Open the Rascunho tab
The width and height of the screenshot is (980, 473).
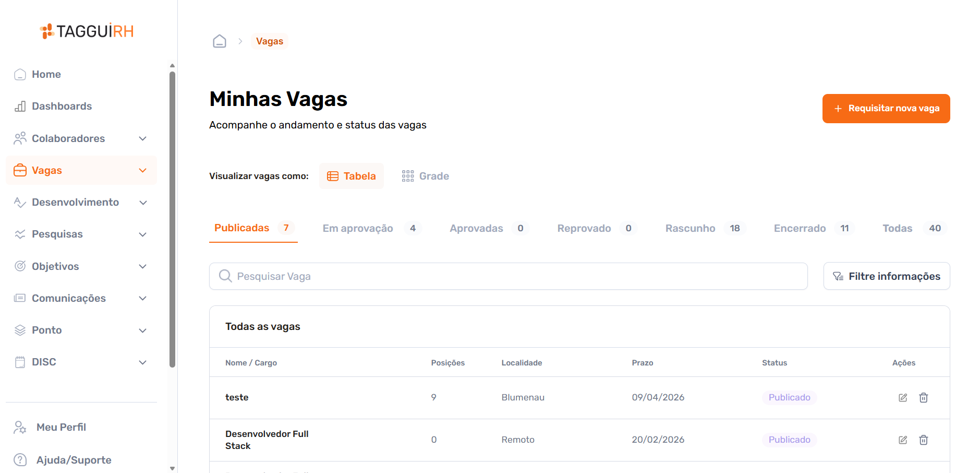706,228
